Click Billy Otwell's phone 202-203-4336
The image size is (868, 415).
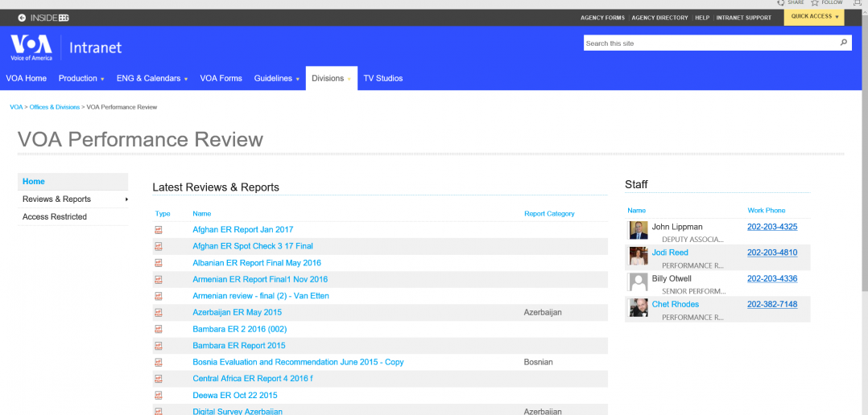point(772,279)
